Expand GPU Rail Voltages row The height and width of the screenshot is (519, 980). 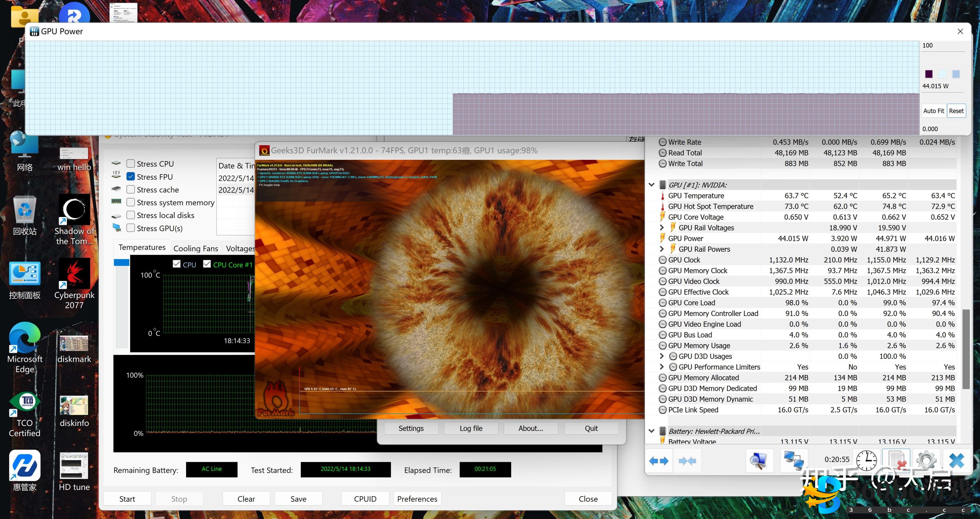click(661, 227)
